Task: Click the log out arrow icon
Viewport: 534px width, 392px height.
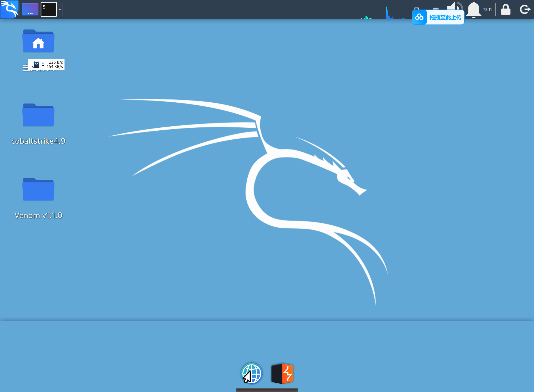Action: click(525, 9)
